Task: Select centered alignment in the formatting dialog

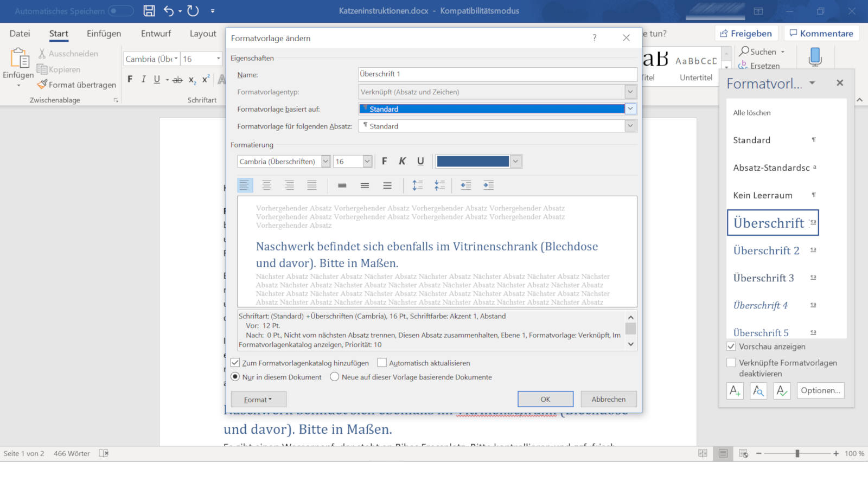Action: pos(267,185)
